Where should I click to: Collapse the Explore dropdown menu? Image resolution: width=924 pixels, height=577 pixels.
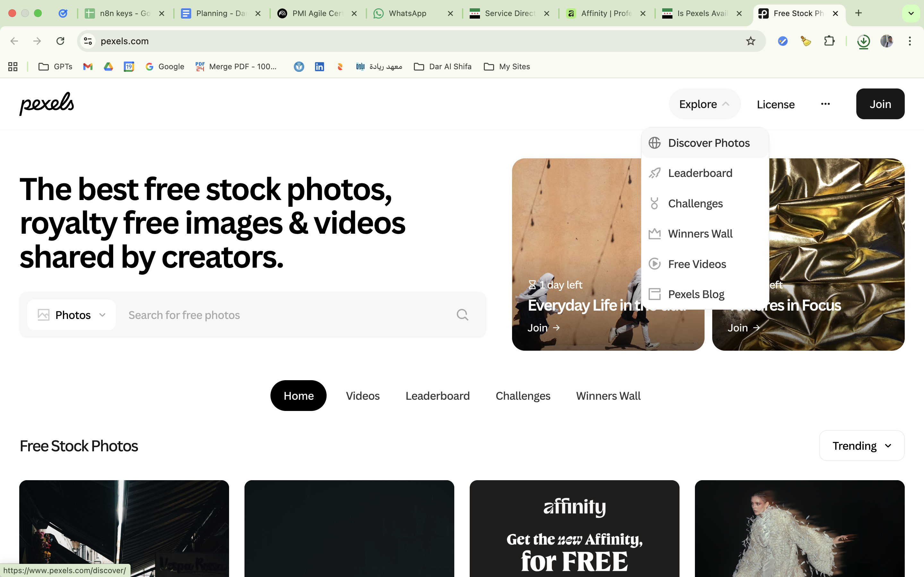705,104
